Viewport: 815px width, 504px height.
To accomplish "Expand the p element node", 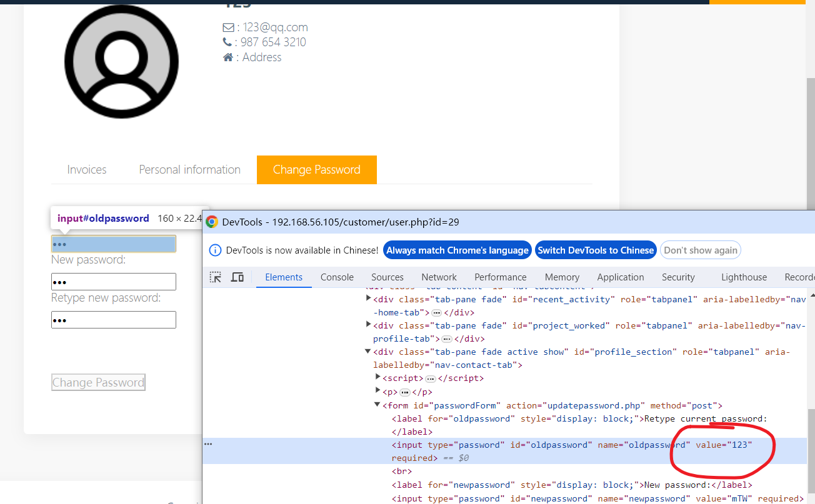I will click(377, 392).
